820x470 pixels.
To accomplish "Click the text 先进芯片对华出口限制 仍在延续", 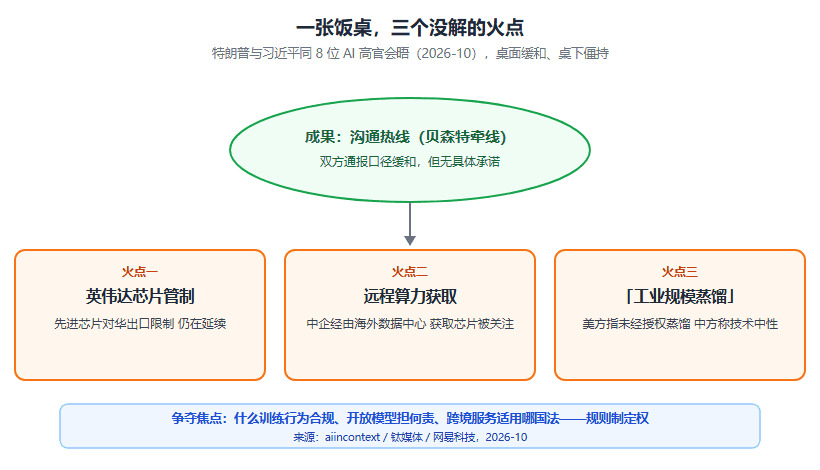I will click(x=140, y=324).
